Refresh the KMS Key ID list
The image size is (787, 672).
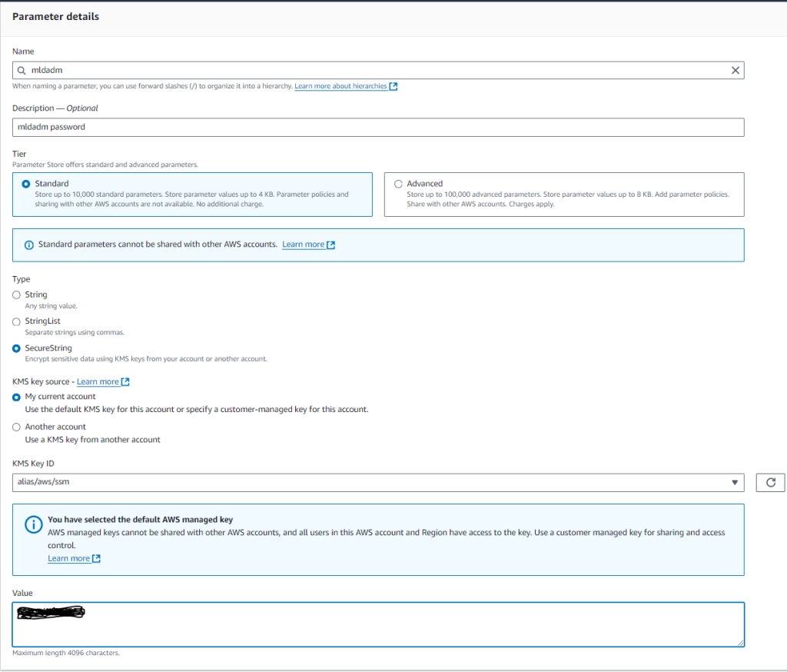pos(770,482)
